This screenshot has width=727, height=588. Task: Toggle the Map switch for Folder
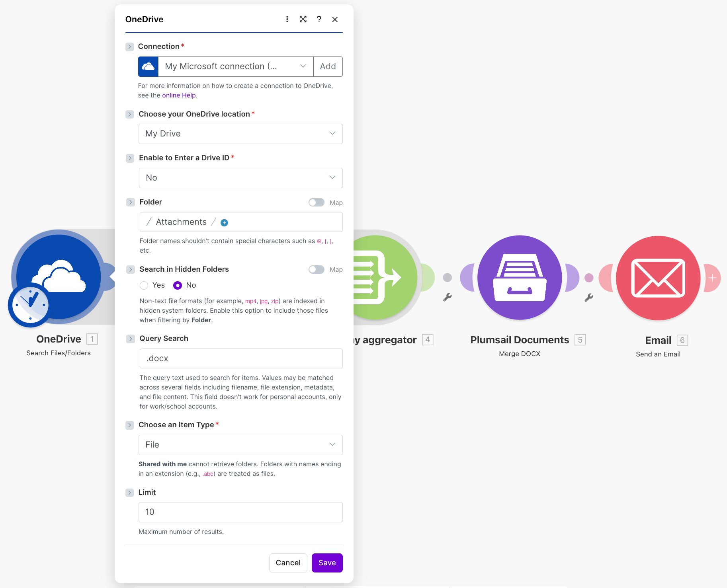[x=317, y=202]
